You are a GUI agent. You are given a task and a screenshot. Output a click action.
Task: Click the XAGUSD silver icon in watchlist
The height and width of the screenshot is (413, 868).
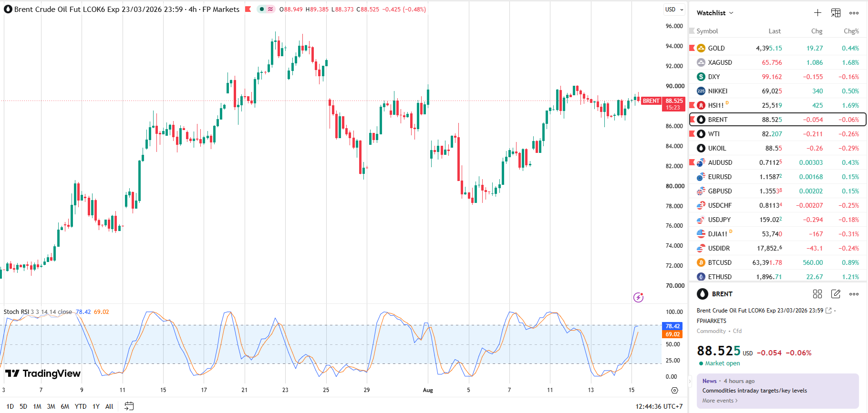point(701,62)
